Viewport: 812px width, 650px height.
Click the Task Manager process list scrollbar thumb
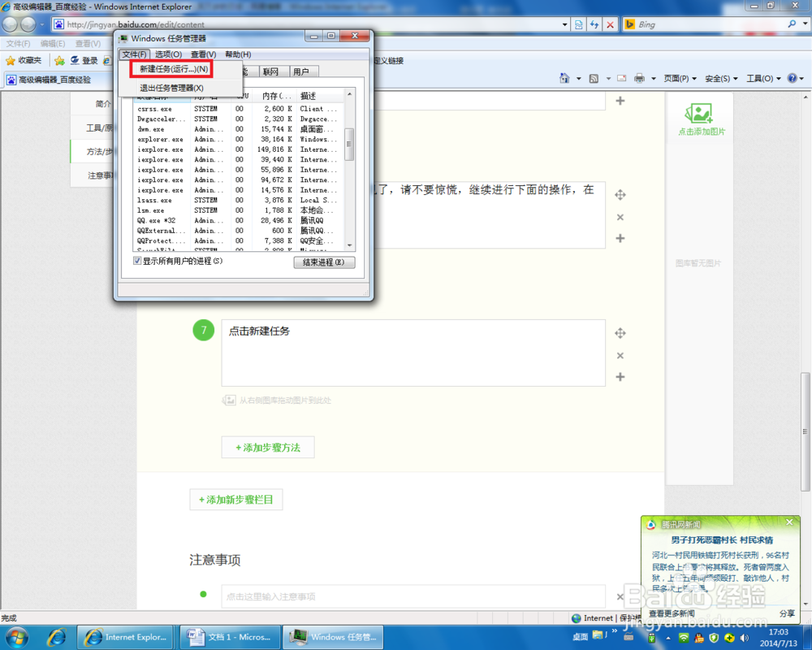[349, 144]
